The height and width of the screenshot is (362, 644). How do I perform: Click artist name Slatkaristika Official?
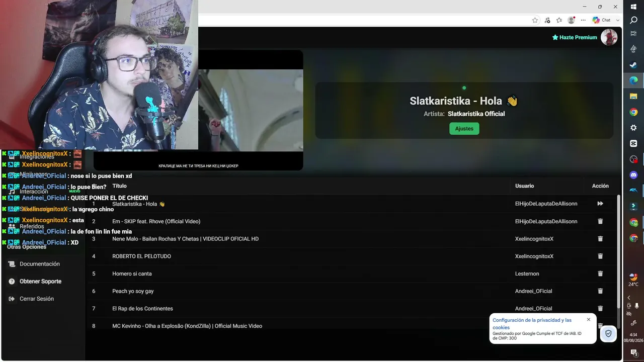(476, 114)
